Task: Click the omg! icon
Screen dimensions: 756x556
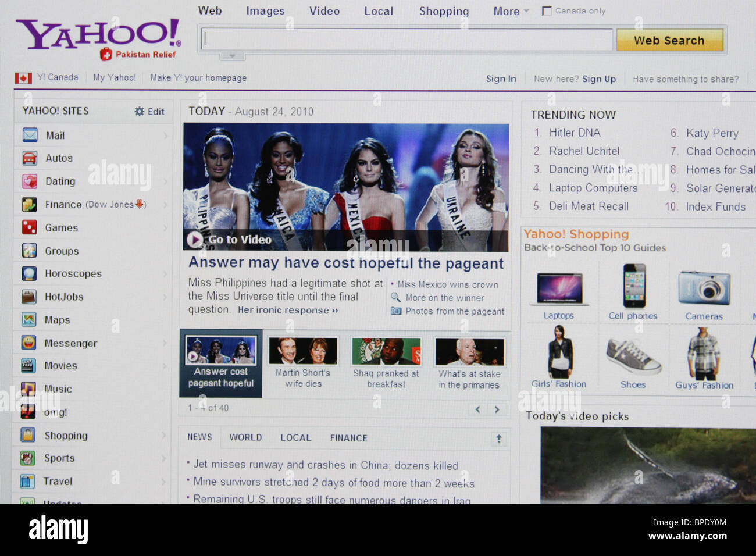Action: coord(28,412)
